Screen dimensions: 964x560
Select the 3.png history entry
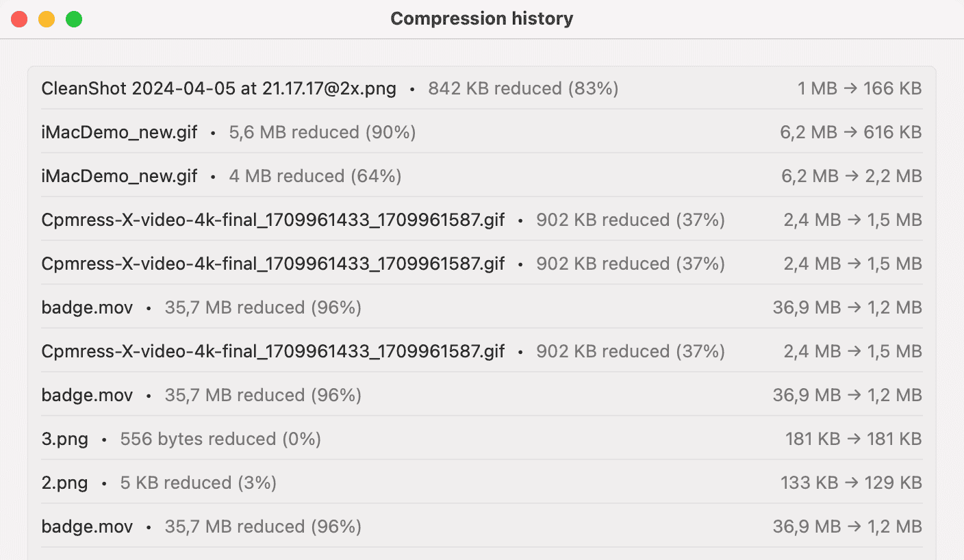65,439
